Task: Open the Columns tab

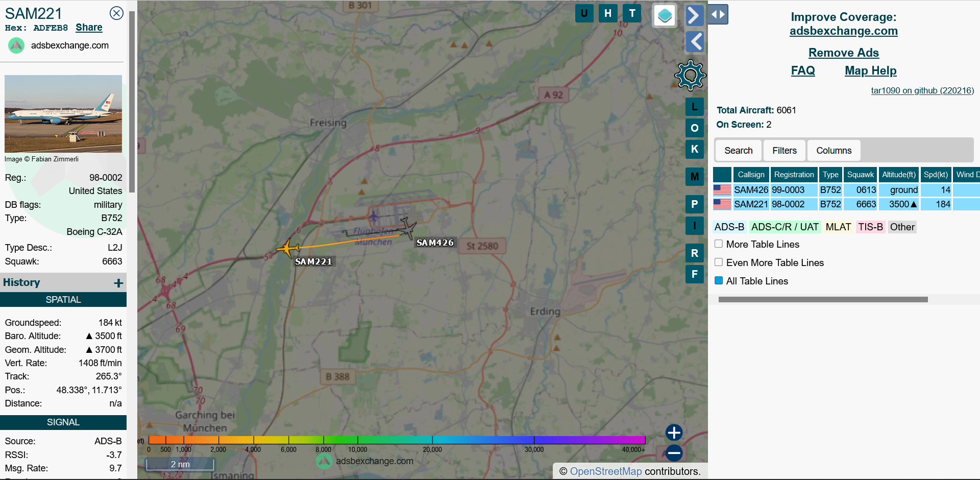Action: [834, 151]
